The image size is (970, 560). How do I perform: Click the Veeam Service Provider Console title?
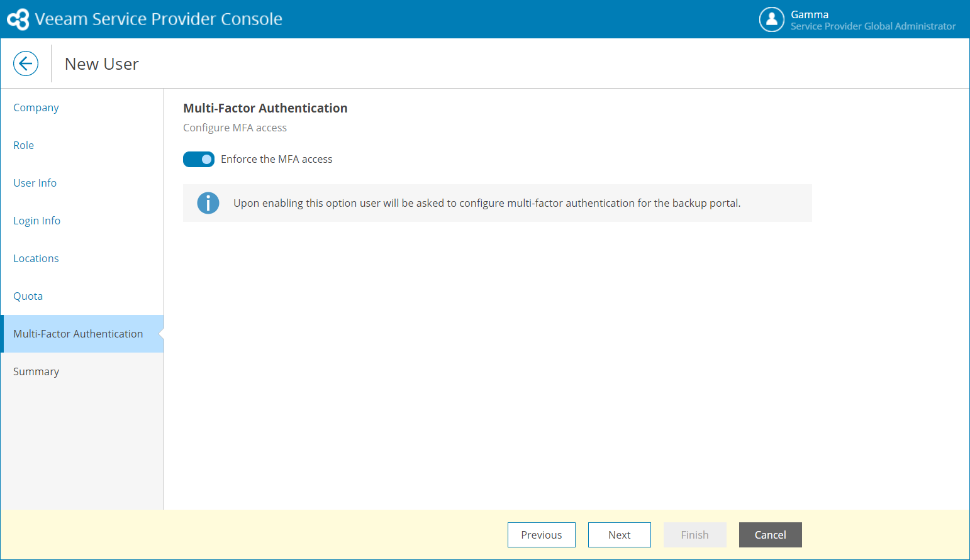(x=159, y=19)
